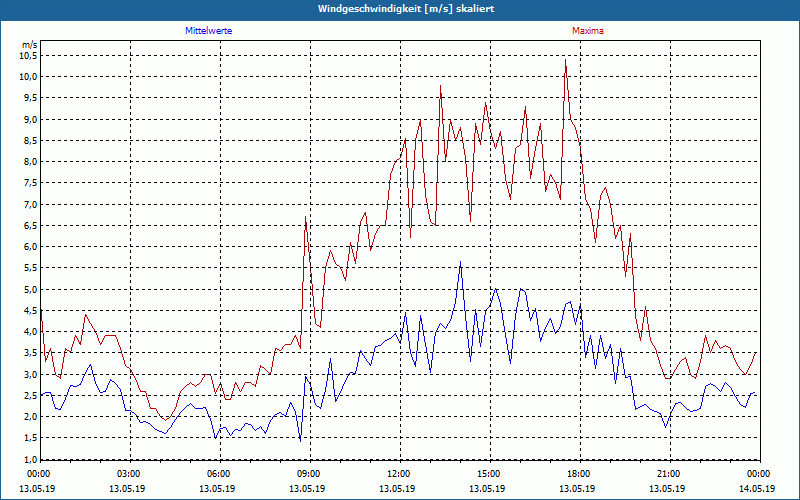The height and width of the screenshot is (500, 800).
Task: Click the y-axis value '6,0'
Action: [x=31, y=246]
